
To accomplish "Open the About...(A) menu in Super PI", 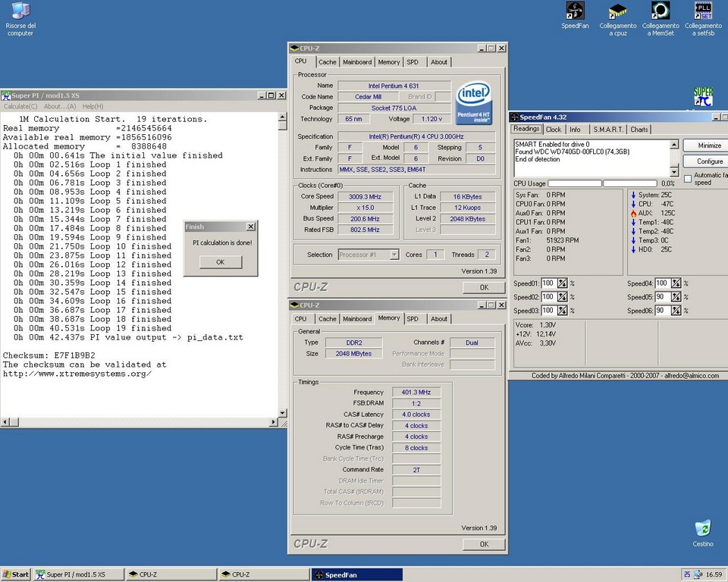I will pyautogui.click(x=60, y=106).
